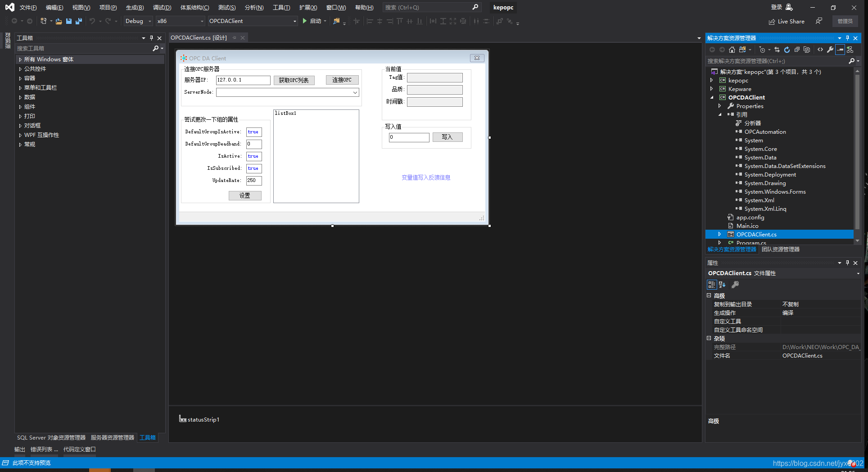This screenshot has height=472, width=868.
Task: Click the 连接OPC button
Action: 342,80
